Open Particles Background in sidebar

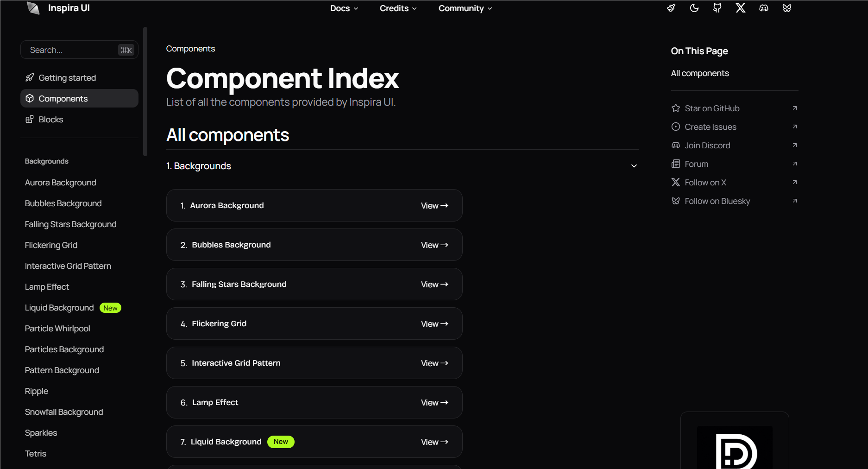tap(64, 349)
